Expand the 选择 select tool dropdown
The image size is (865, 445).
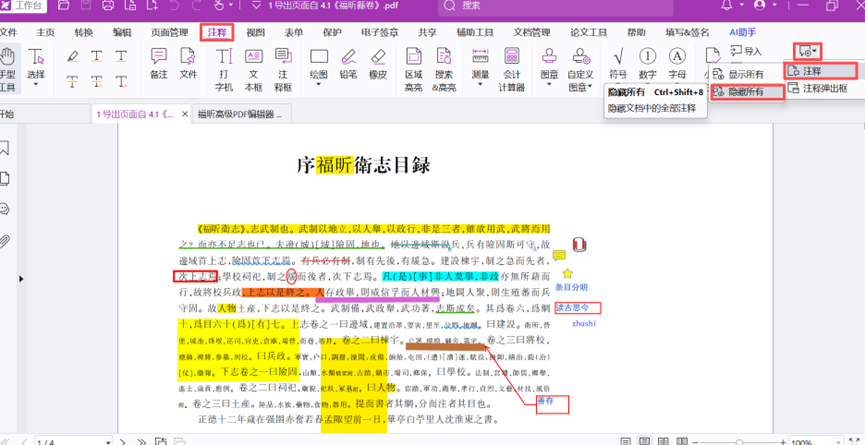coord(36,74)
